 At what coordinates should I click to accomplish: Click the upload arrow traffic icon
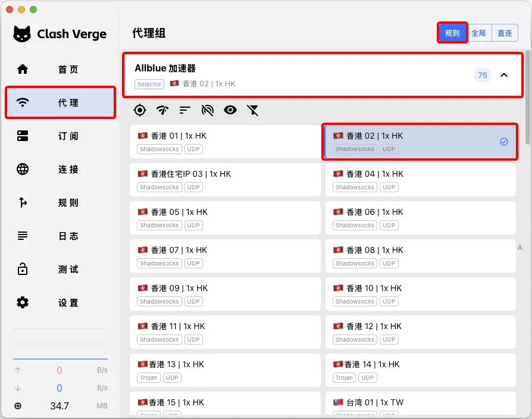18,370
